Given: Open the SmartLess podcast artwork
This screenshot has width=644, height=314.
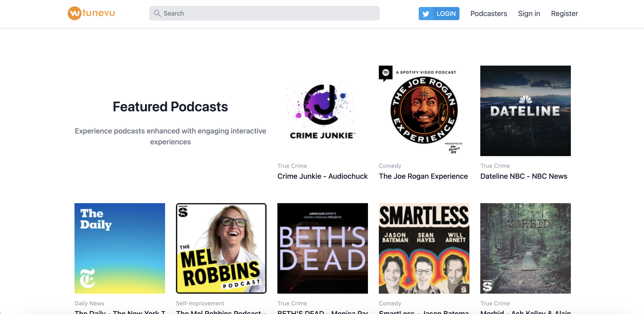Looking at the screenshot, I should click(x=424, y=248).
